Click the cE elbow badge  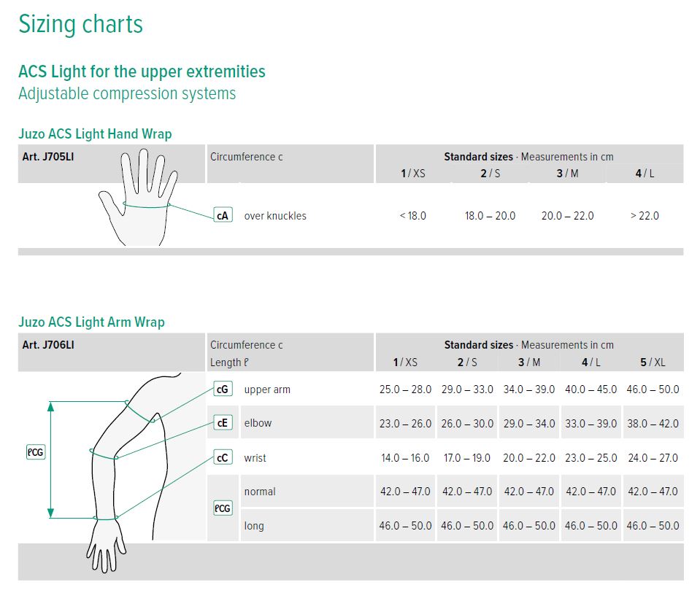tap(223, 422)
